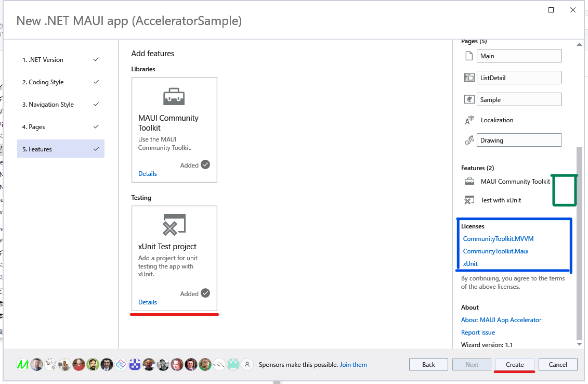Toggle Added check on MAUI Community Toolkit card

[x=205, y=164]
